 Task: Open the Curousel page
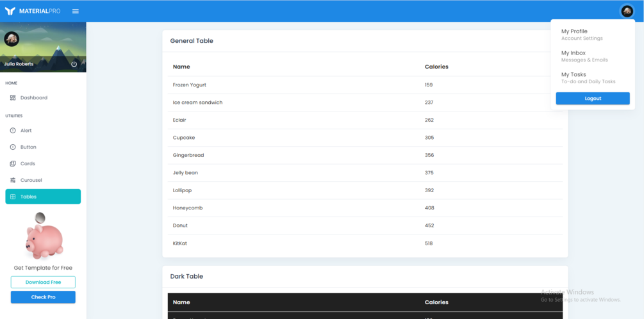coord(43,180)
